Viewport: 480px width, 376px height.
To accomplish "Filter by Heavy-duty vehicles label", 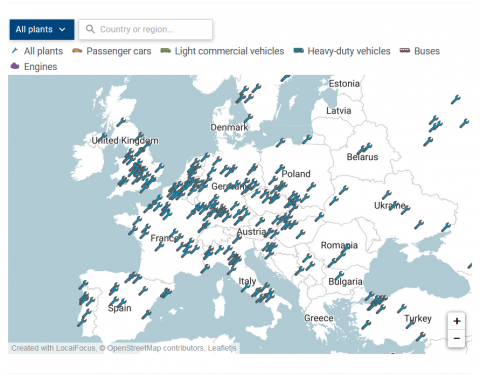I will point(349,51).
